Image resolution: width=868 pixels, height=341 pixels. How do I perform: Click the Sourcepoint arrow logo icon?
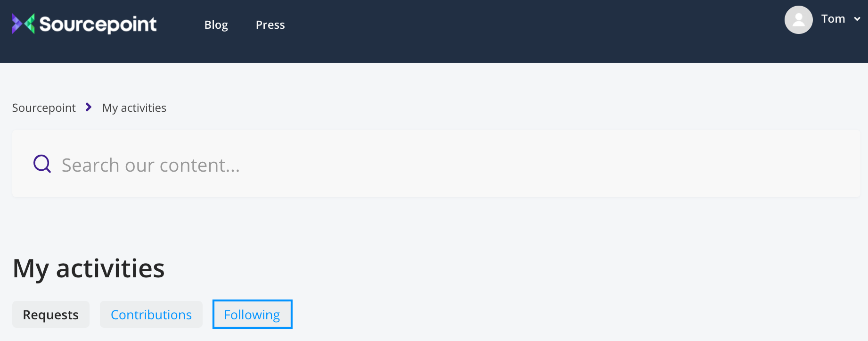click(23, 24)
